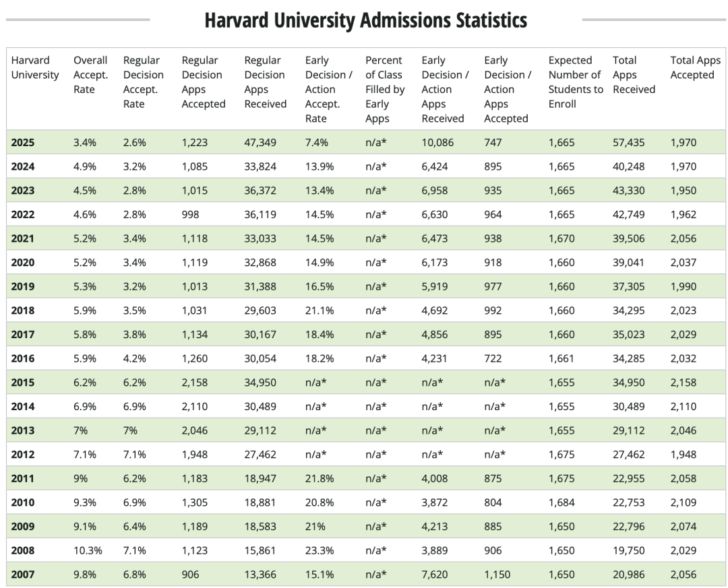
Task: Click the Total Apps Accepted column header
Action: [695, 67]
